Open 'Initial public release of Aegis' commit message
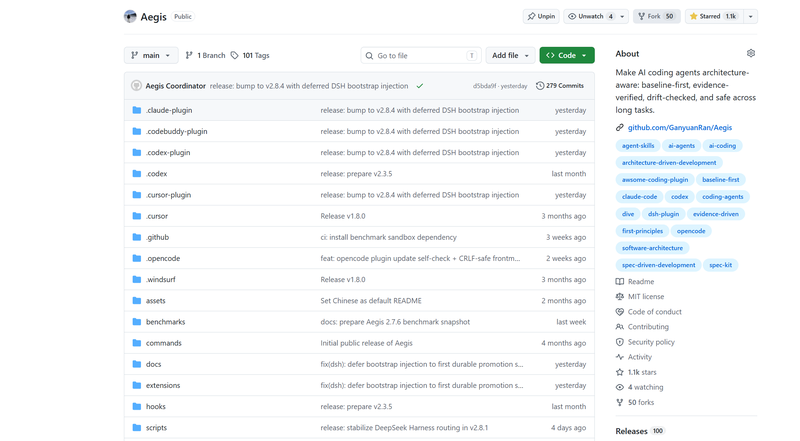The height and width of the screenshot is (441, 800). pos(366,343)
